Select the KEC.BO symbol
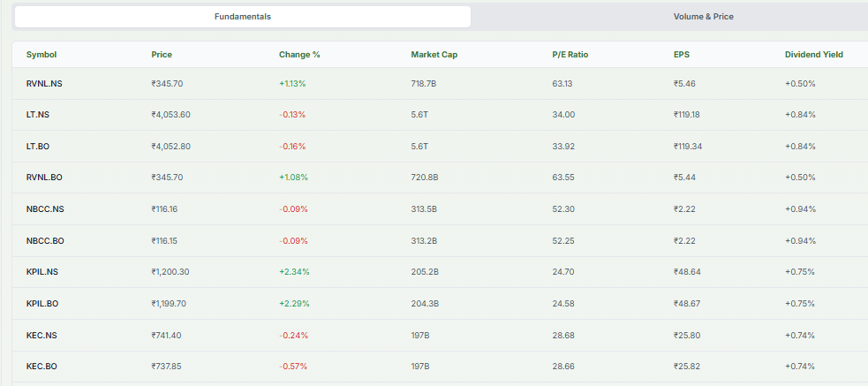The width and height of the screenshot is (868, 386). [42, 366]
